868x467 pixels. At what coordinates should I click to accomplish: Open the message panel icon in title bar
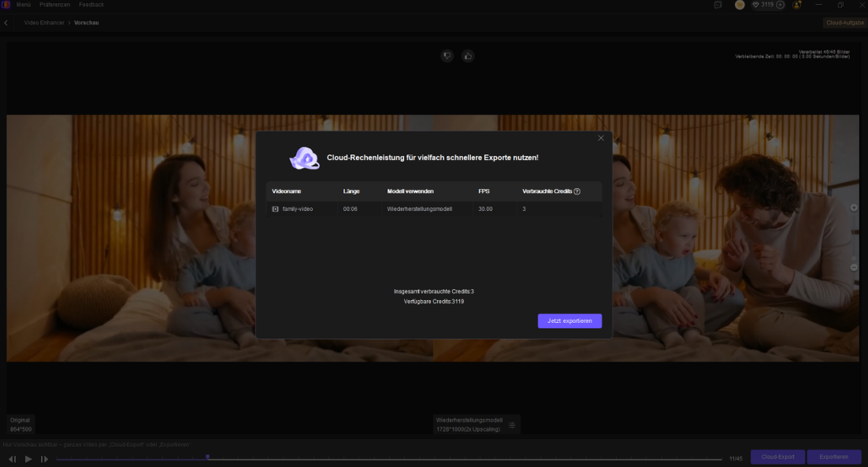pos(718,5)
